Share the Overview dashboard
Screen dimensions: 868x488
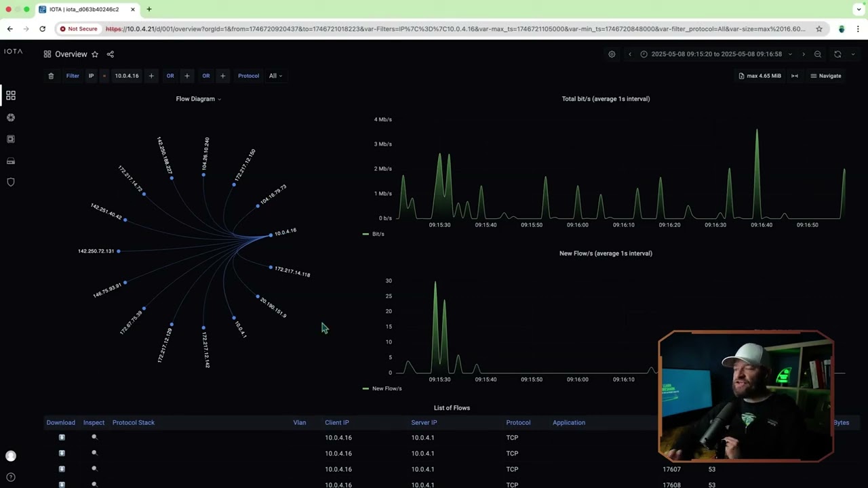tap(110, 54)
